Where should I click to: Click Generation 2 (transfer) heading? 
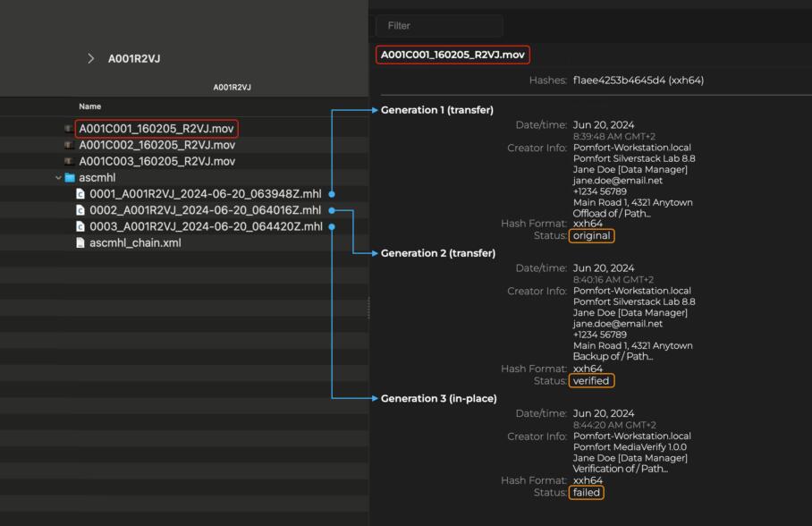pos(438,253)
